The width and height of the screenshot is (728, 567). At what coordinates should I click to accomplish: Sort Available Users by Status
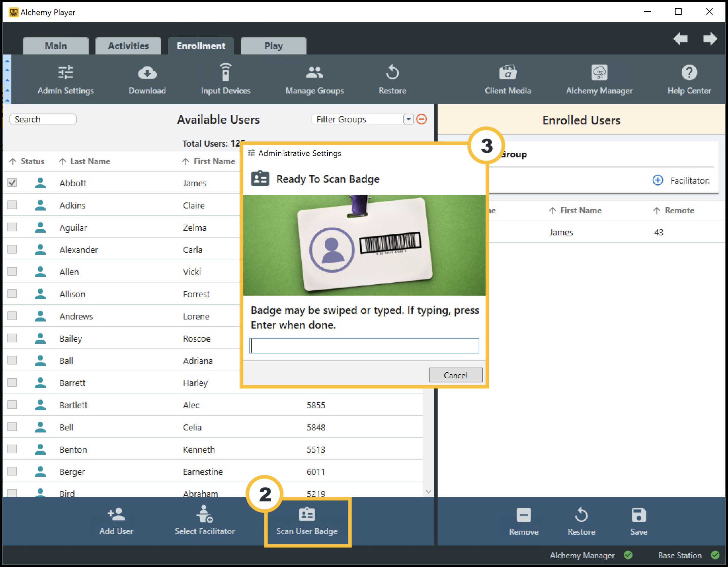point(27,161)
